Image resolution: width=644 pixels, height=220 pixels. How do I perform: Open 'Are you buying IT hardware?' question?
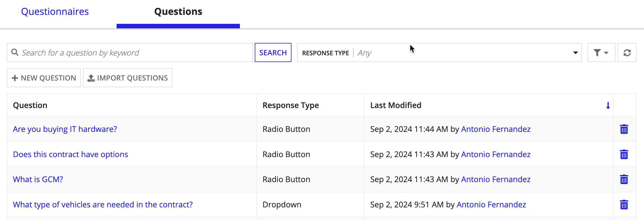click(65, 129)
